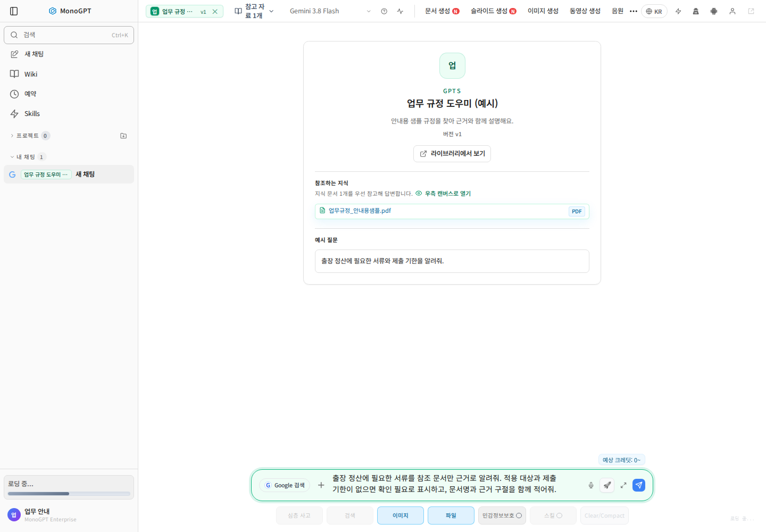Click the 라이브러리에서 보기 button
The height and width of the screenshot is (532, 766).
click(x=452, y=154)
